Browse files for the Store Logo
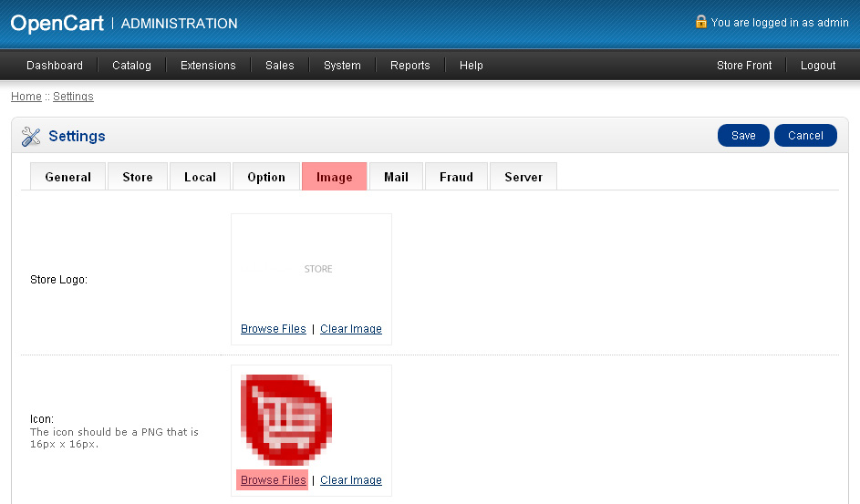This screenshot has width=860, height=504. point(274,329)
